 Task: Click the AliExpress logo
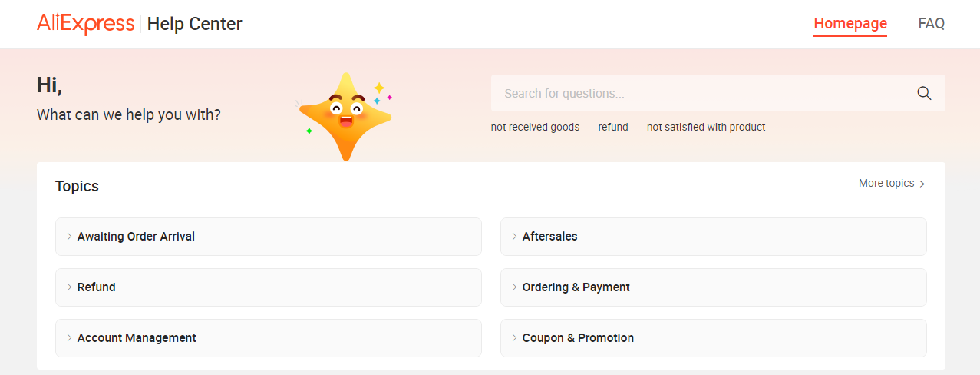(86, 24)
